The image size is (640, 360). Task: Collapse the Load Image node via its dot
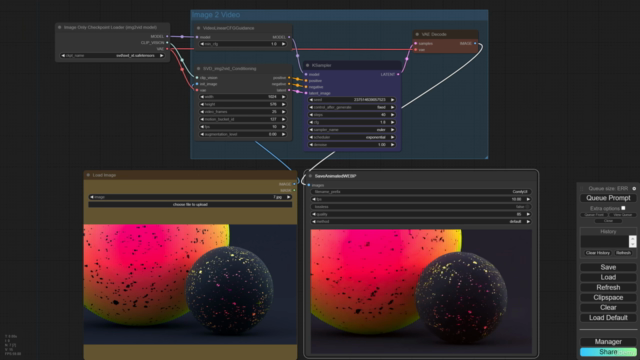pyautogui.click(x=88, y=175)
